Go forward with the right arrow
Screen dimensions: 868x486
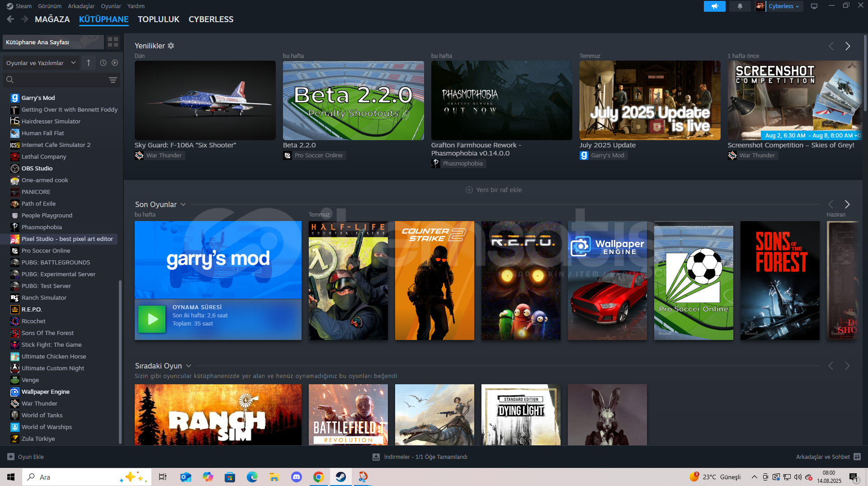[x=25, y=19]
